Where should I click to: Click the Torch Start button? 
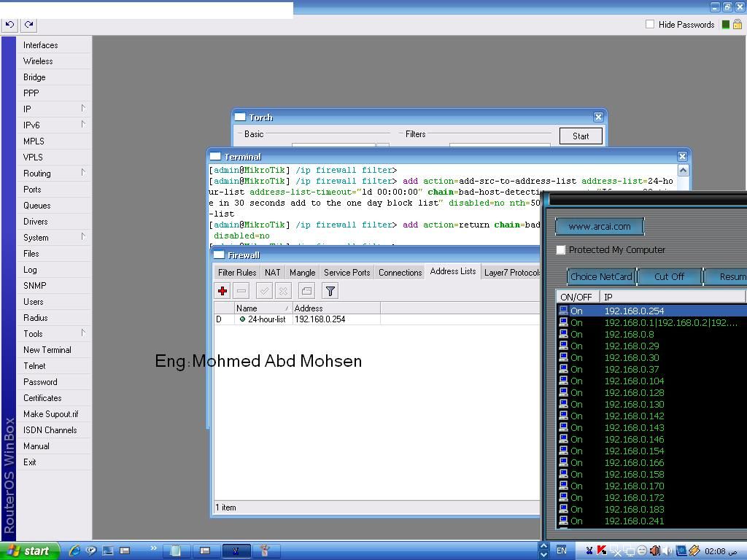coord(581,136)
